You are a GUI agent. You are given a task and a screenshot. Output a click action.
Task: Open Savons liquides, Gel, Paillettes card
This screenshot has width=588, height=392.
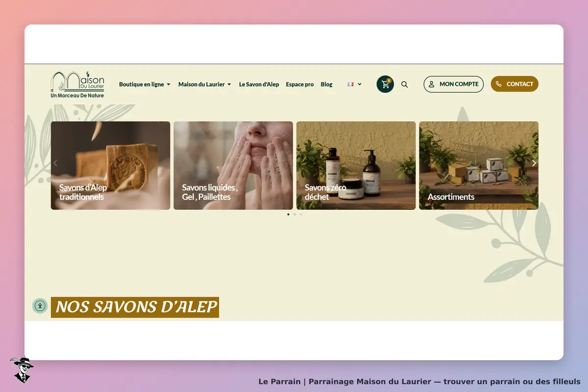(x=233, y=166)
